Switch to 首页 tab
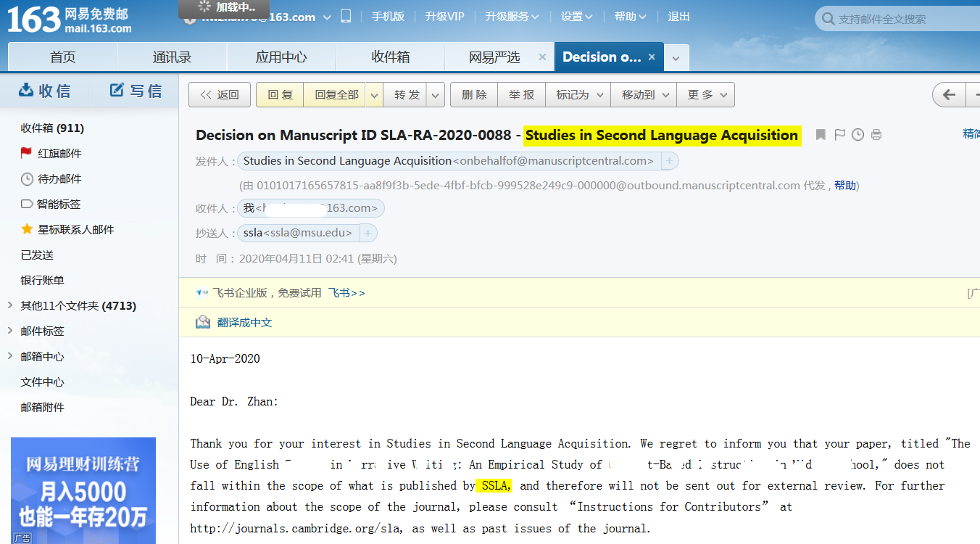 62,57
